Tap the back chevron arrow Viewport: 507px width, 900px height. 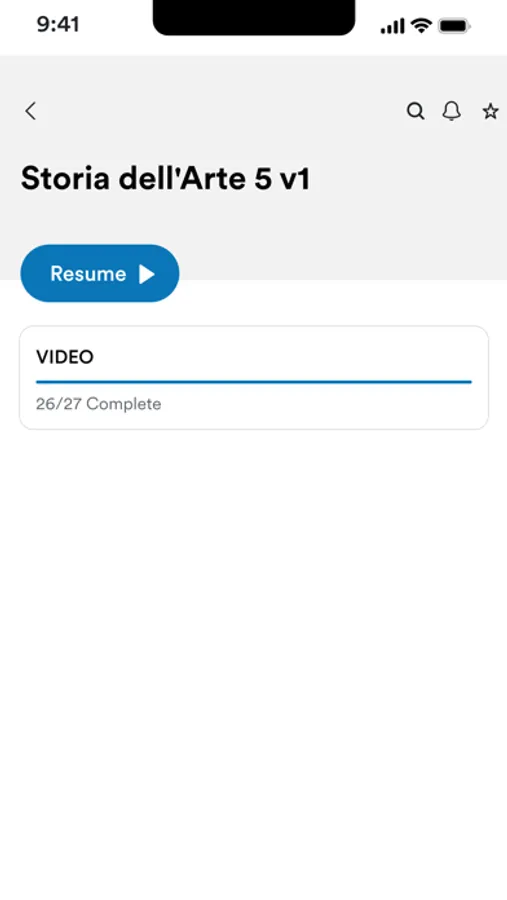coord(30,111)
